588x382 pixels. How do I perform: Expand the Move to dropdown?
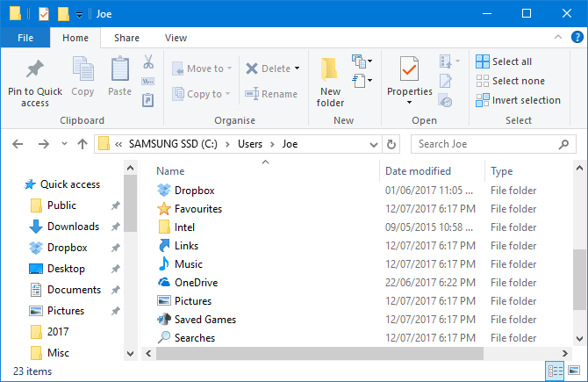pyautogui.click(x=229, y=68)
